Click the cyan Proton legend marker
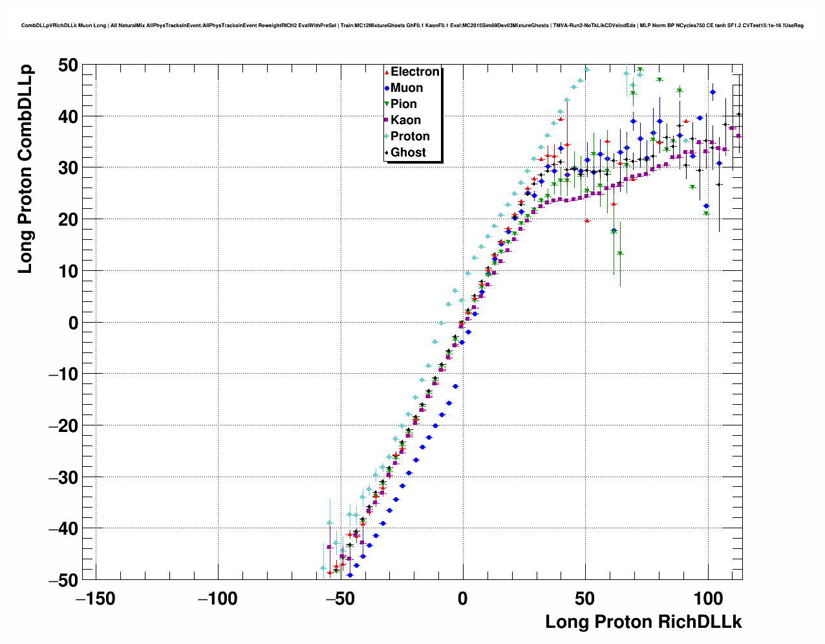Viewport: 825px width, 644px height. click(387, 136)
